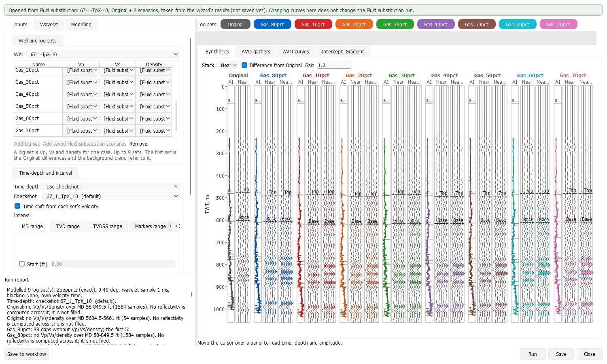
Task: Disable Difference from Original checkbox
Action: point(244,65)
